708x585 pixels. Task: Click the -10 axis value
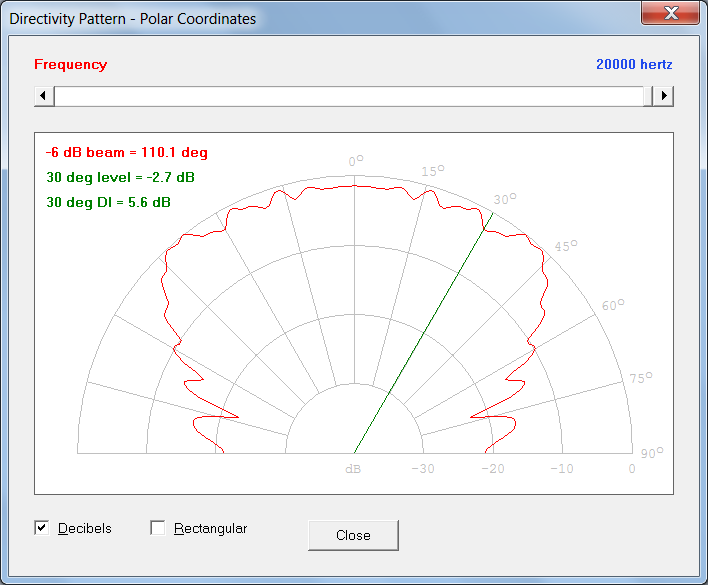(x=562, y=469)
